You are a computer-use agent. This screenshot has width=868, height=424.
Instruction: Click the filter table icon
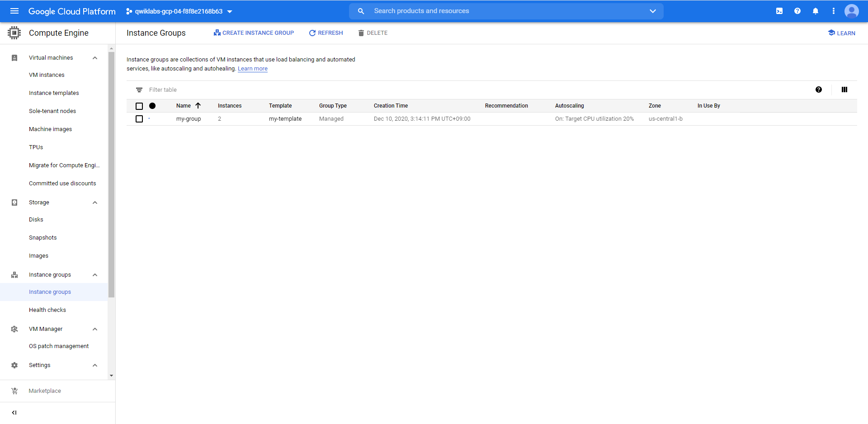tap(139, 90)
